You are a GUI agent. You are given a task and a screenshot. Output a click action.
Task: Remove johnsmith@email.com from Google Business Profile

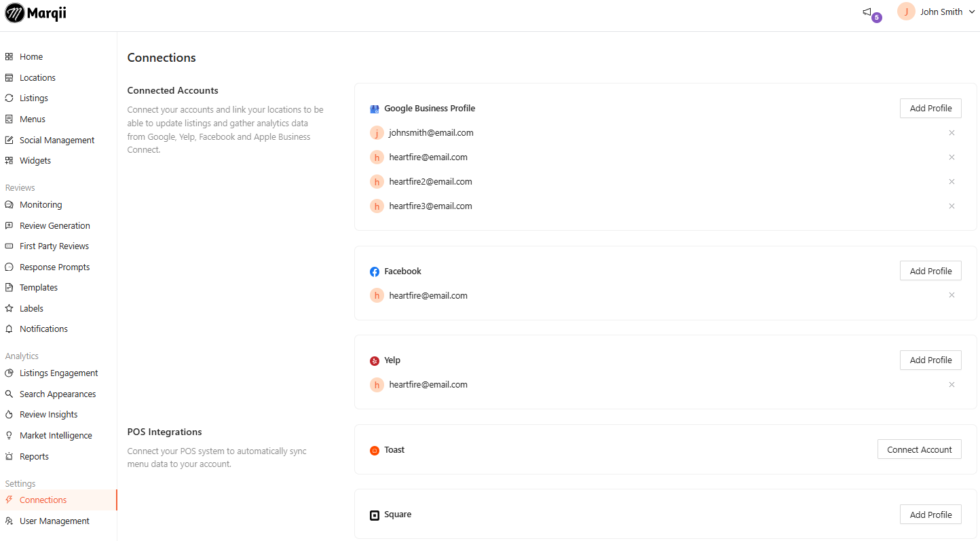tap(951, 133)
